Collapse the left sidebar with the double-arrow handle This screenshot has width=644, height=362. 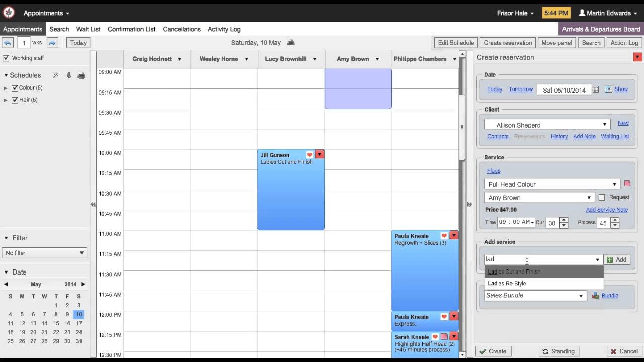[x=93, y=204]
